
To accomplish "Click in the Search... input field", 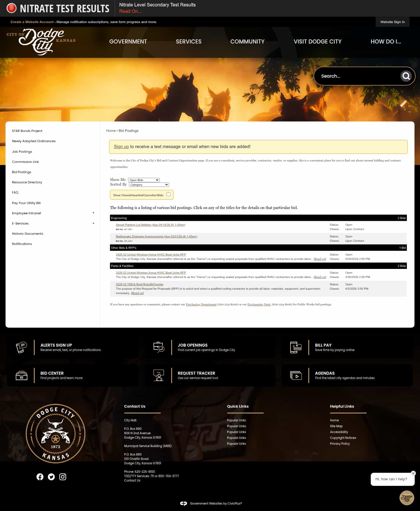I will click(359, 76).
